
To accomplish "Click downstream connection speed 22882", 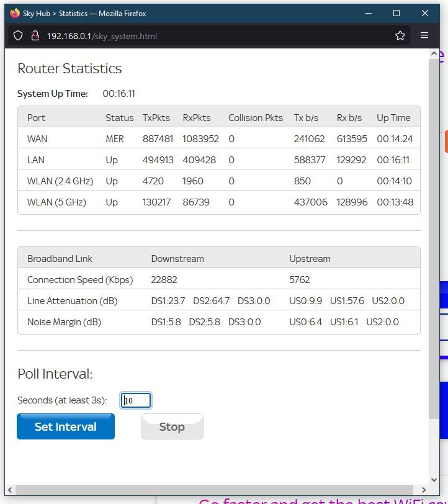I will point(164,280).
